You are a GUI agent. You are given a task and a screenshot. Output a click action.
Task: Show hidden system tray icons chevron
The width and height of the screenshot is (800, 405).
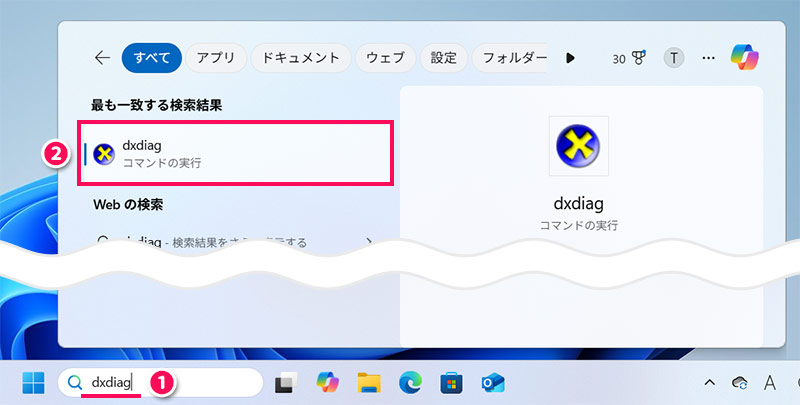pyautogui.click(x=710, y=383)
